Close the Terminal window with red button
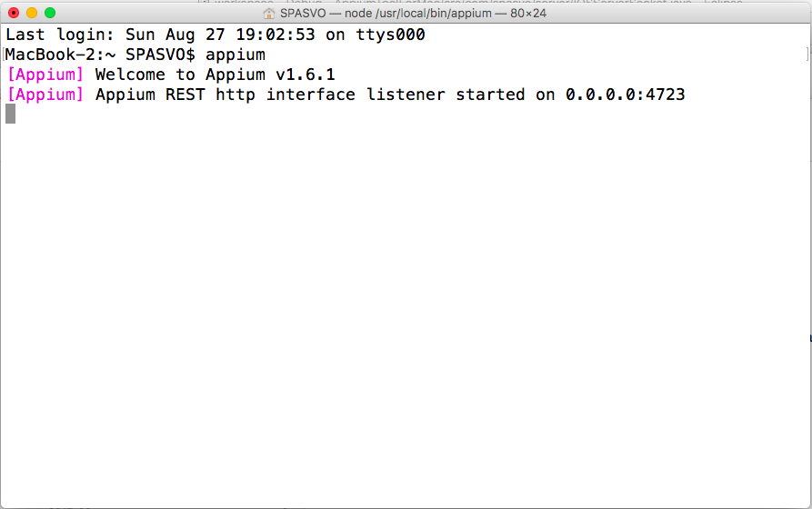 point(14,13)
